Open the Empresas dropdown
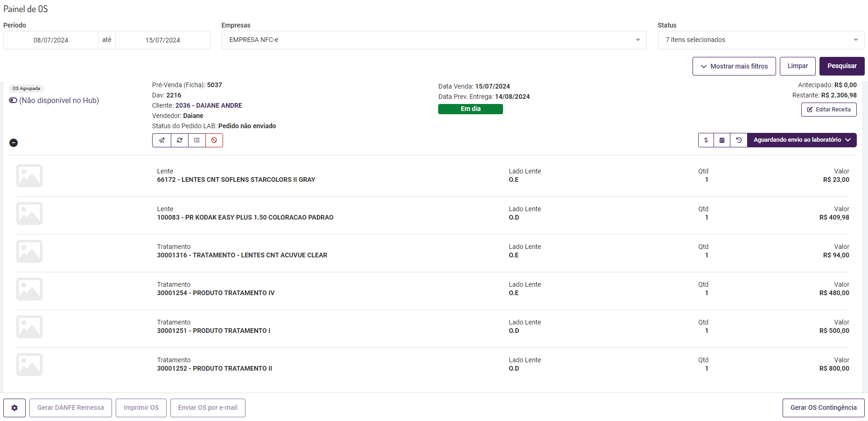 click(x=434, y=40)
